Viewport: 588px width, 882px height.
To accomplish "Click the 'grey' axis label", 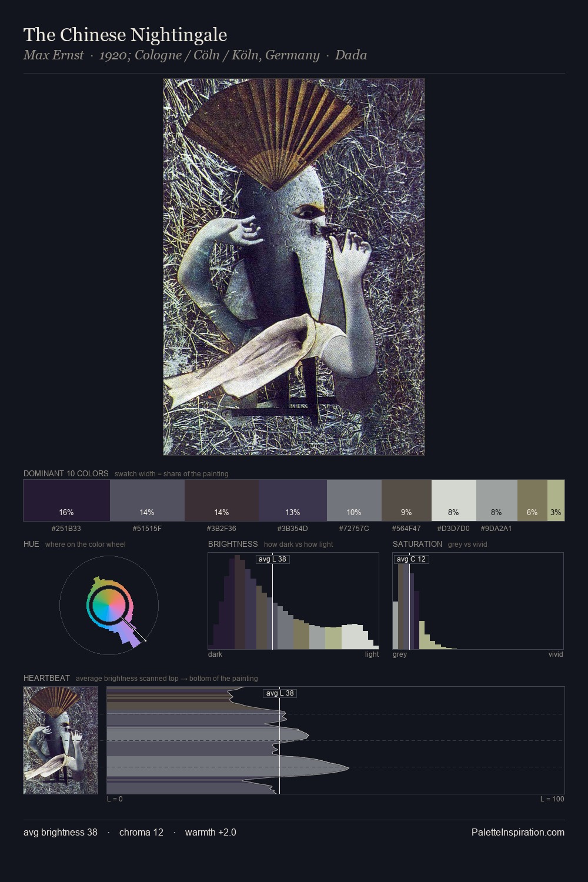I will (400, 654).
